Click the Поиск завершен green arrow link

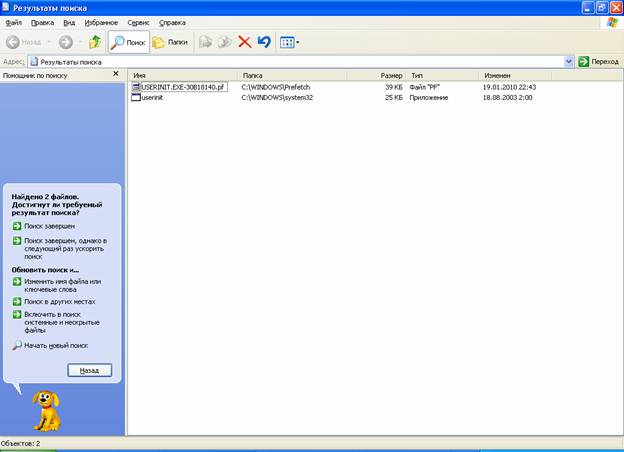tap(17, 226)
